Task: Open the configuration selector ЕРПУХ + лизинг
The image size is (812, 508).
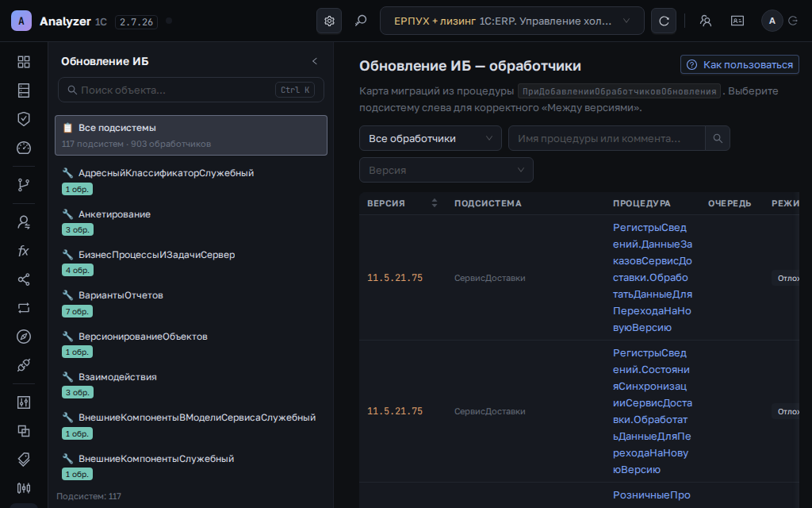Action: click(x=512, y=21)
